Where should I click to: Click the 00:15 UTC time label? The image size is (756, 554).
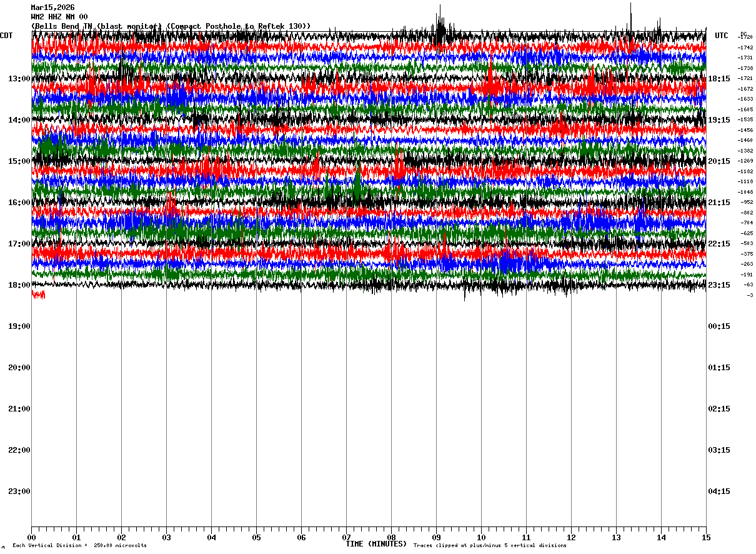point(719,326)
